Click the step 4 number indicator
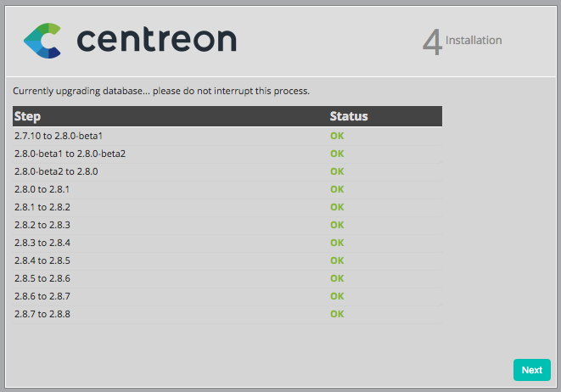Image resolution: width=561 pixels, height=392 pixels. [432, 42]
